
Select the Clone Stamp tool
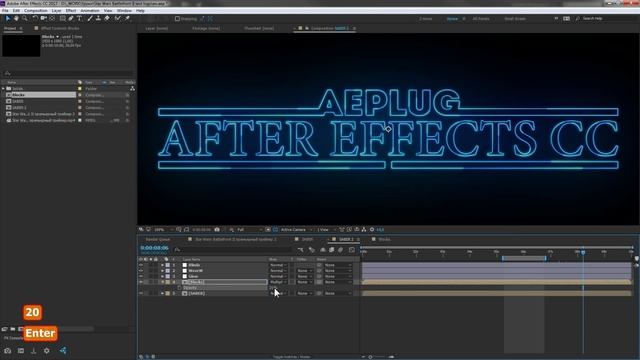coord(98,18)
